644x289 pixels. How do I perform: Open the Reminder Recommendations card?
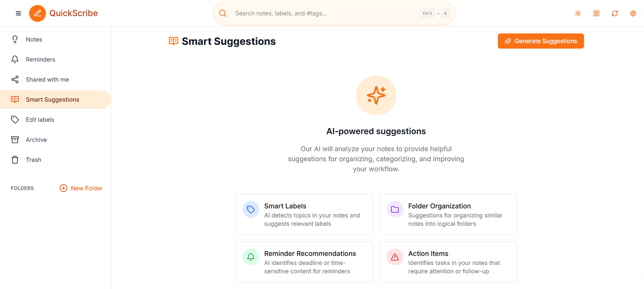(304, 262)
